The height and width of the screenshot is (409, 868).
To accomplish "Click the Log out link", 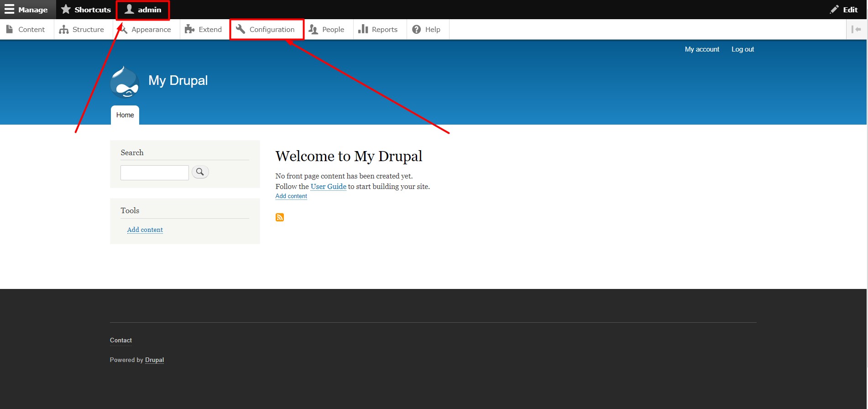I will pos(743,49).
